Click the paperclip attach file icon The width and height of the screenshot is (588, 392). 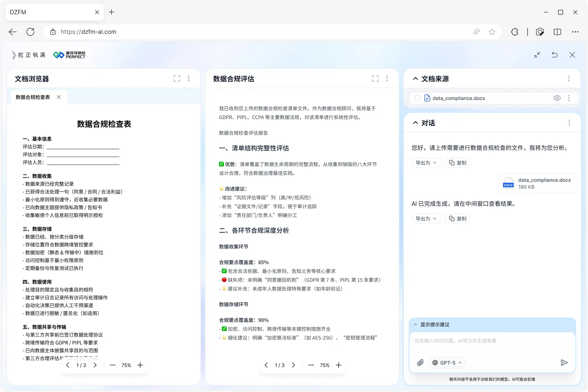point(420,363)
